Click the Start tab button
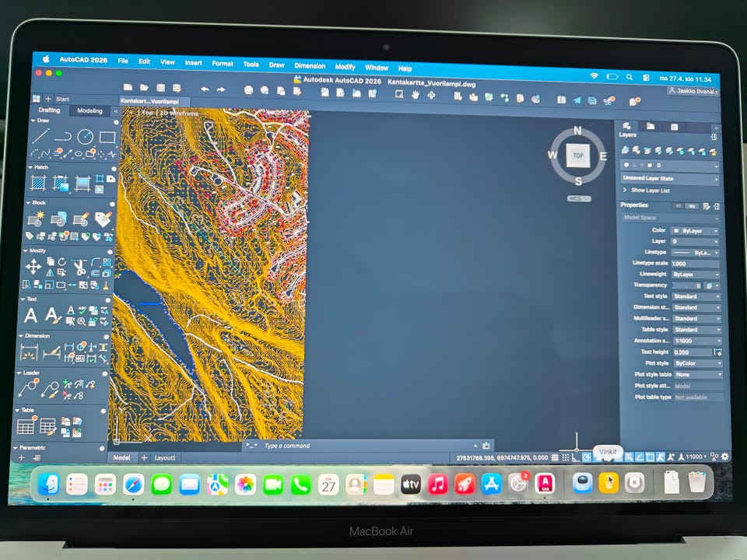This screenshot has height=560, width=747. coord(62,99)
